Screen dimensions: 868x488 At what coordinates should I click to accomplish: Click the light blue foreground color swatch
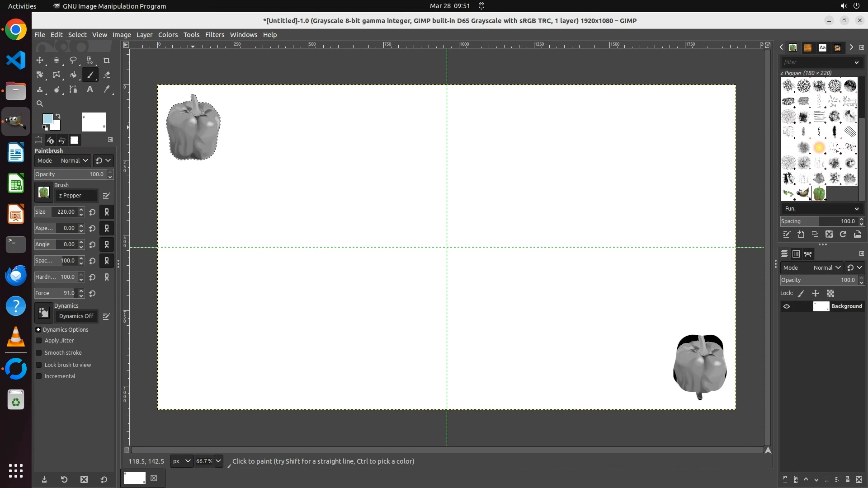coord(47,119)
